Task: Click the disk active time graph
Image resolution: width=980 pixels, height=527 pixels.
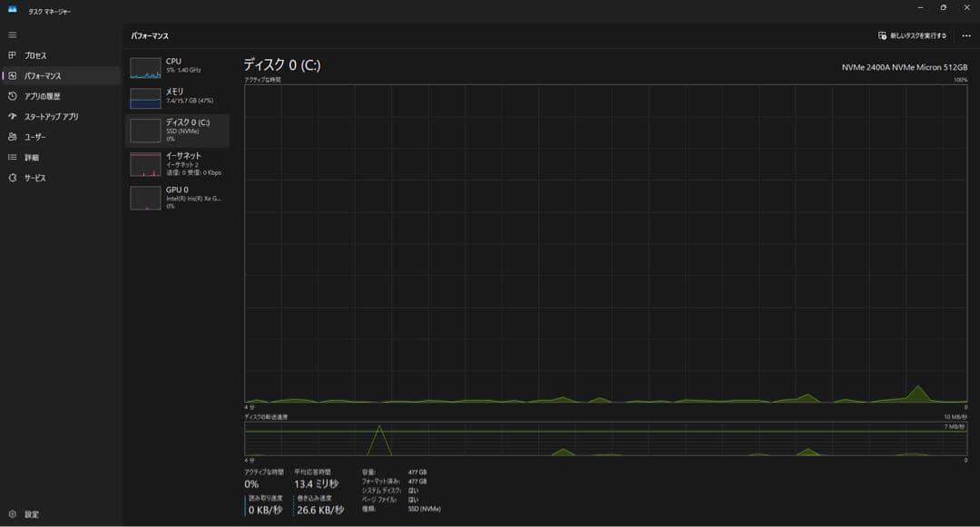Action: click(x=605, y=243)
